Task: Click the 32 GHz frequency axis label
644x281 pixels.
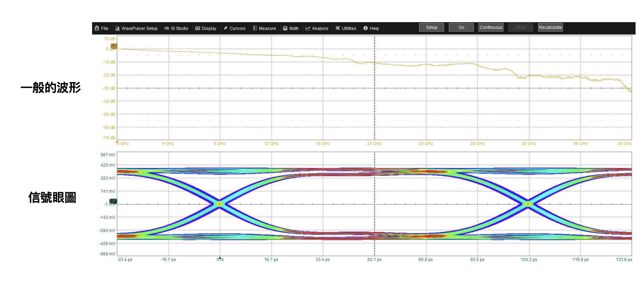Action: pos(529,143)
